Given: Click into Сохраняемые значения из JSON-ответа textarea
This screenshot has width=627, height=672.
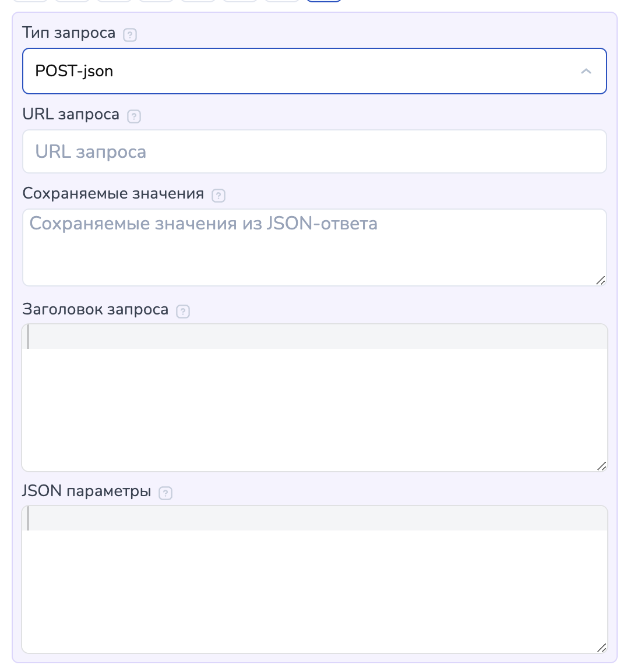Looking at the screenshot, I should (x=315, y=247).
